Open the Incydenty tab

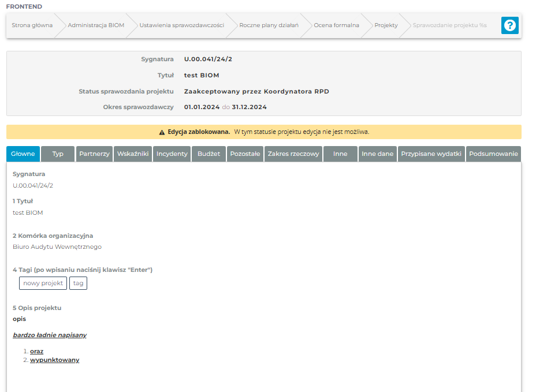[x=172, y=154]
